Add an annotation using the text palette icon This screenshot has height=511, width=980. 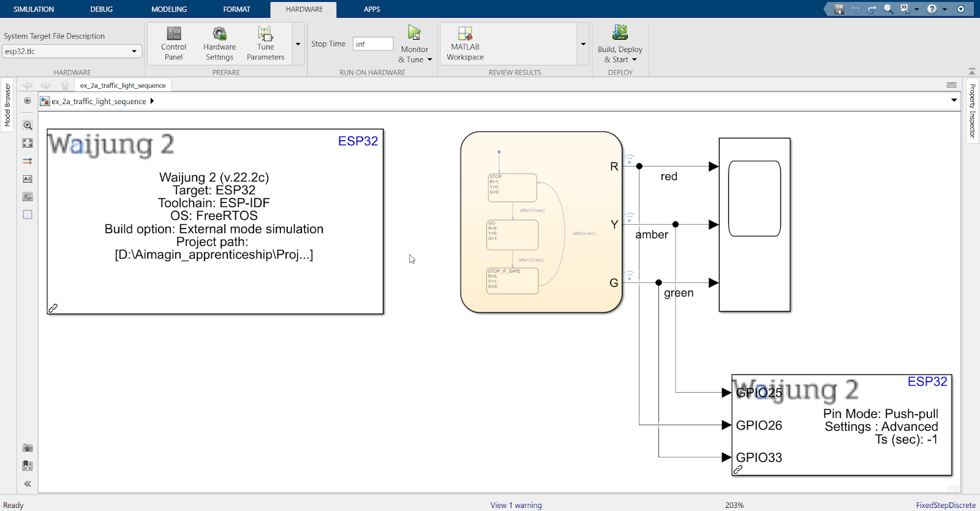(x=28, y=179)
